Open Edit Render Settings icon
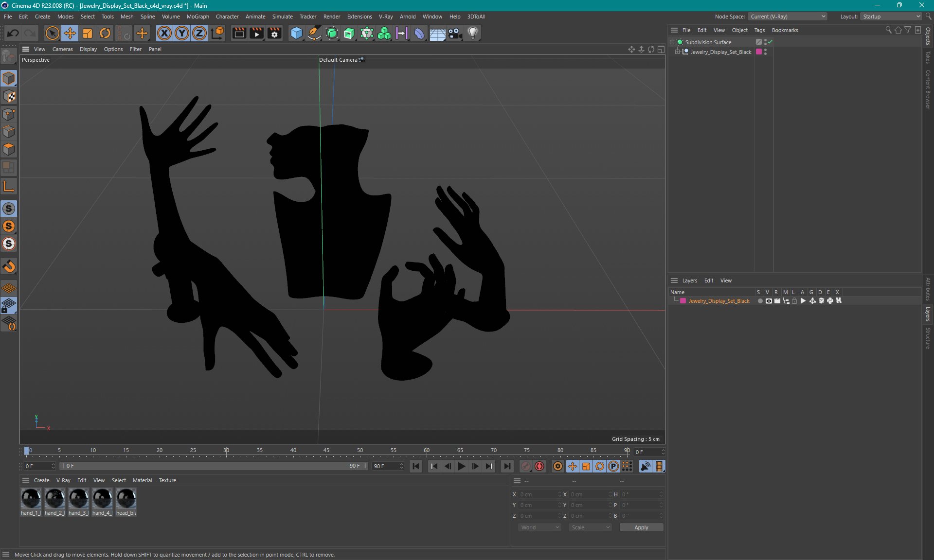 click(x=274, y=33)
